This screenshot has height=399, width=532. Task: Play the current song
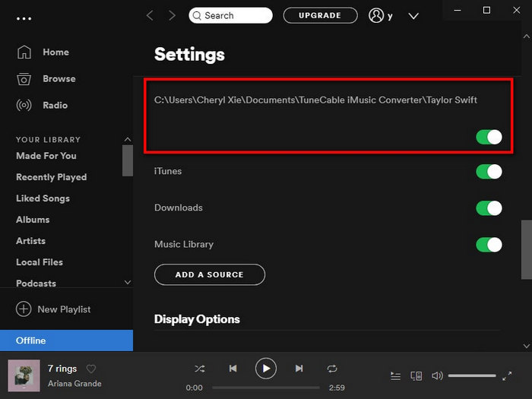(266, 369)
